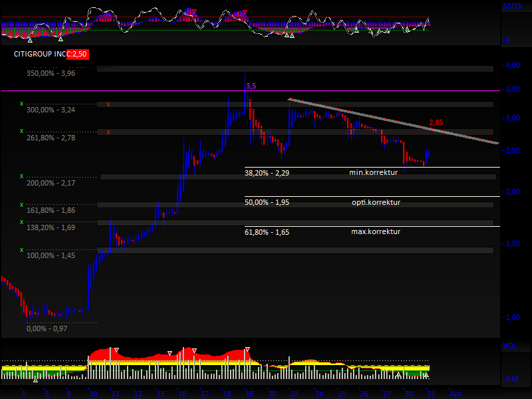Click the 350,00% - 3,96 extension label

click(x=51, y=73)
